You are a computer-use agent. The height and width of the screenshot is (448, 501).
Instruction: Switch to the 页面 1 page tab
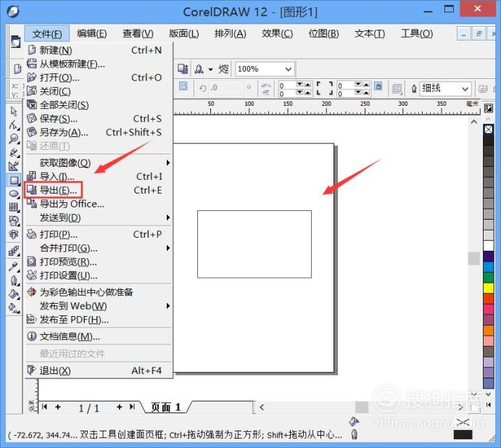coord(165,407)
